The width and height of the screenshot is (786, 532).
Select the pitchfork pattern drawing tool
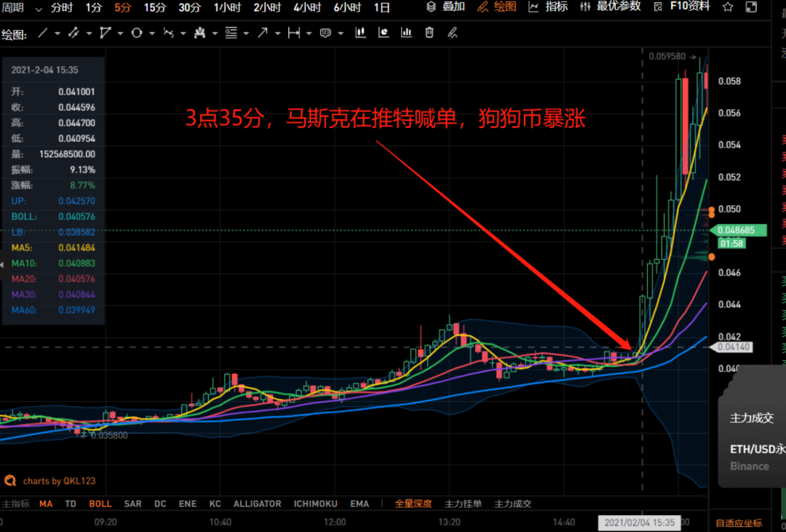pos(200,33)
